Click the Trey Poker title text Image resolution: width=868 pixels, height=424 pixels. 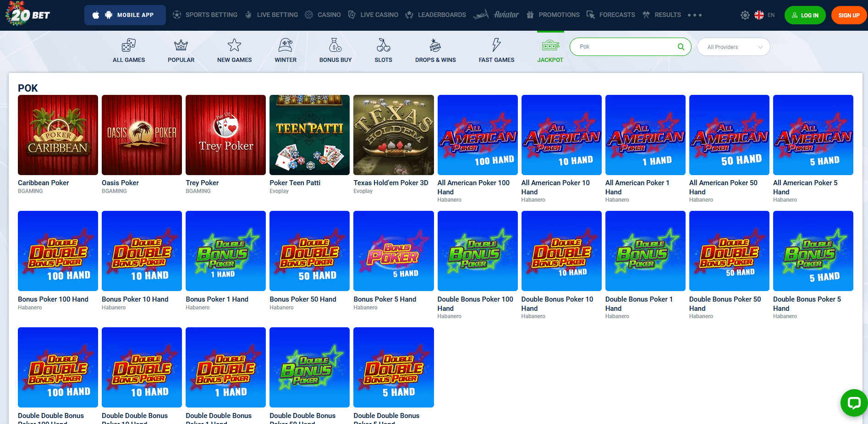tap(202, 183)
